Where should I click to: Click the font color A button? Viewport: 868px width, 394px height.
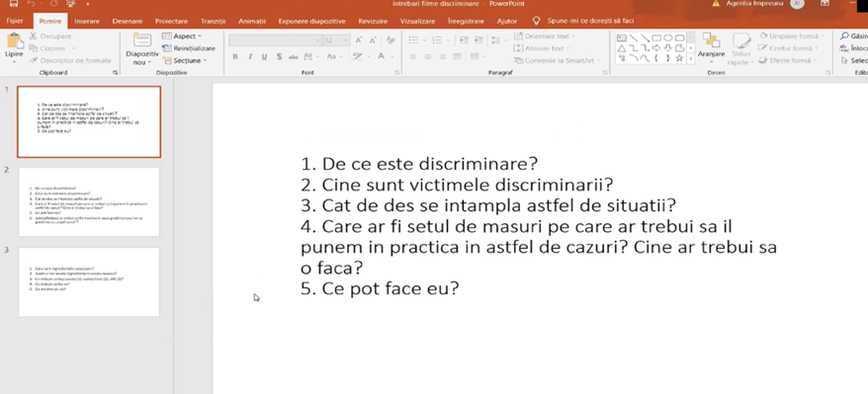tap(381, 56)
